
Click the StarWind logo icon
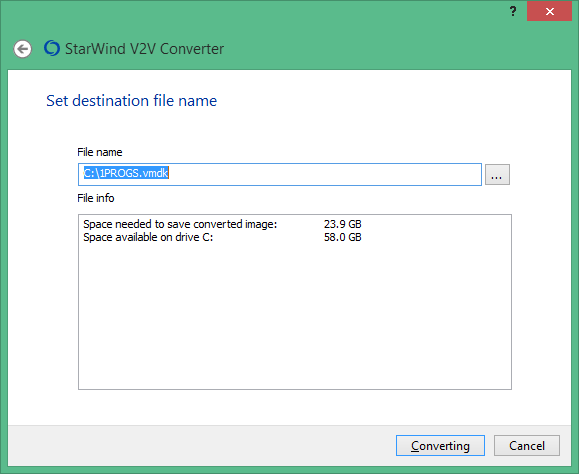(x=52, y=48)
